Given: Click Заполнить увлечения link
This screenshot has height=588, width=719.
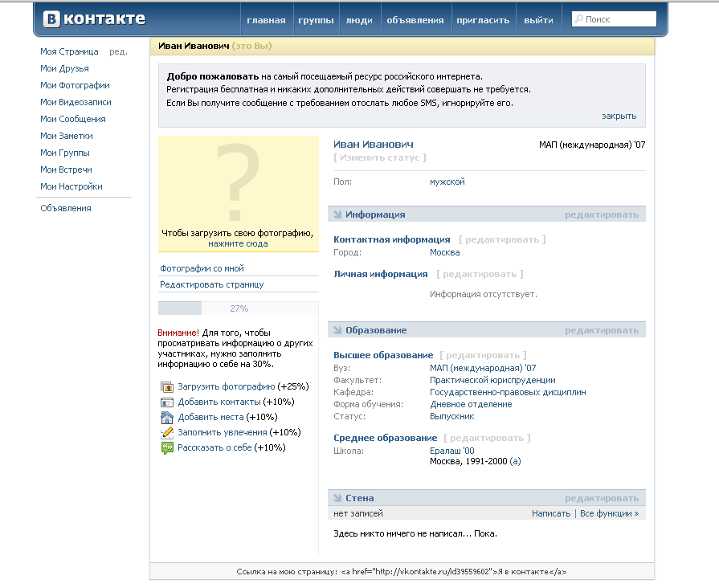Looking at the screenshot, I should (223, 432).
